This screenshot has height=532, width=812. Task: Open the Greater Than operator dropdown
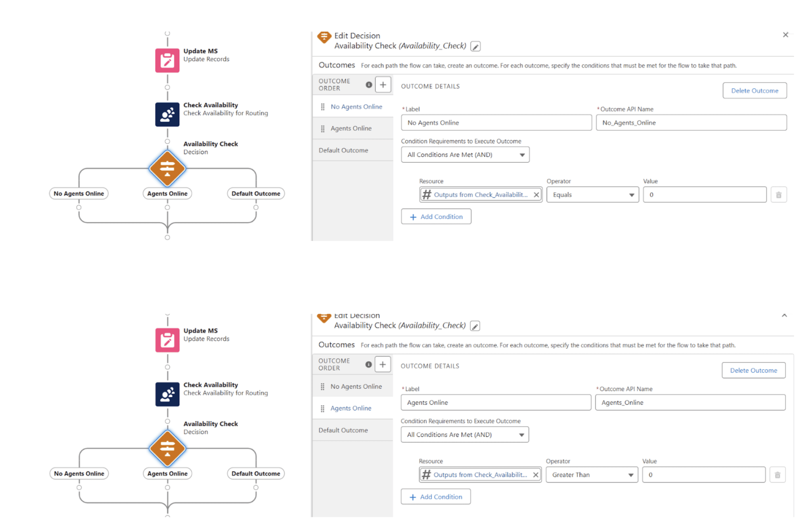(x=591, y=475)
